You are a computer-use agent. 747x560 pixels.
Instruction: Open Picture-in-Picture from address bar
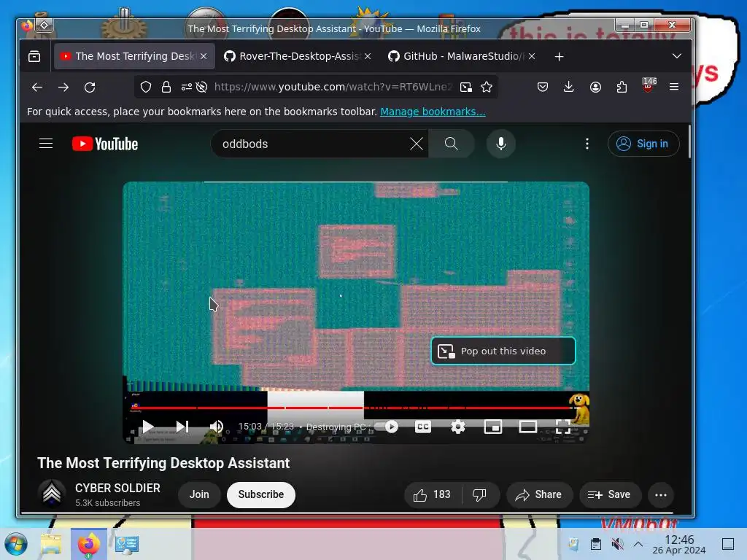466,87
